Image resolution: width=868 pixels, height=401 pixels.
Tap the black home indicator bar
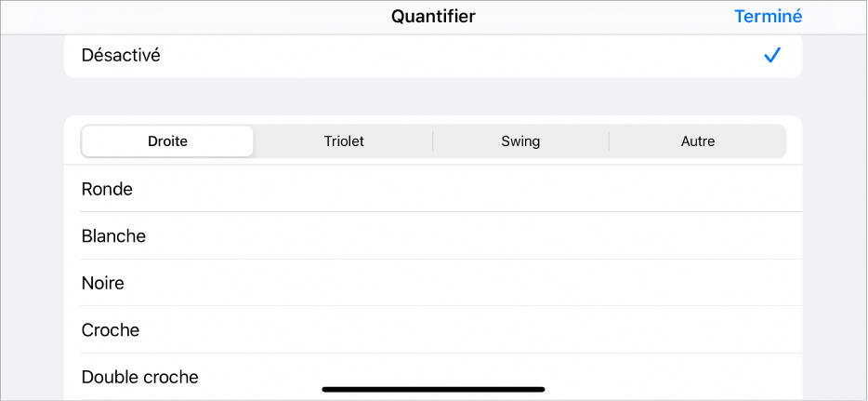433,389
